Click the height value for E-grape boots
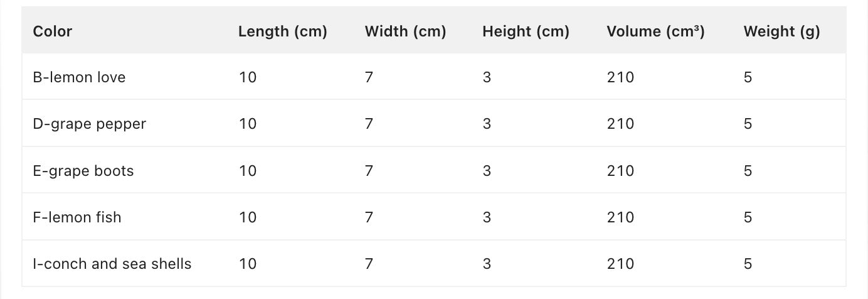Screen dimensions: 868x299 click(487, 171)
